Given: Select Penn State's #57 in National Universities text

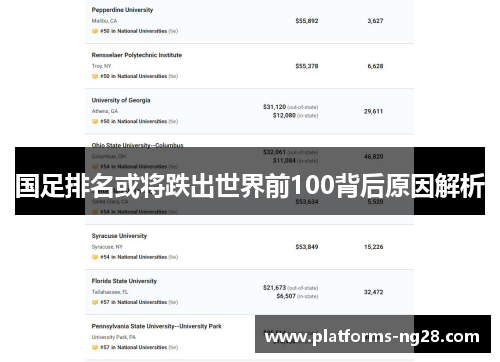Looking at the screenshot, I should pos(134,347).
